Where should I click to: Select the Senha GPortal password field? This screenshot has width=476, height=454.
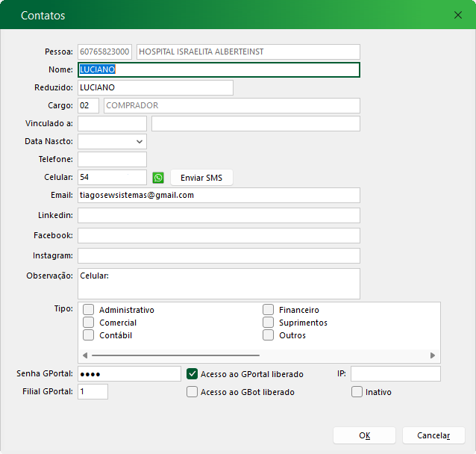[x=129, y=373]
